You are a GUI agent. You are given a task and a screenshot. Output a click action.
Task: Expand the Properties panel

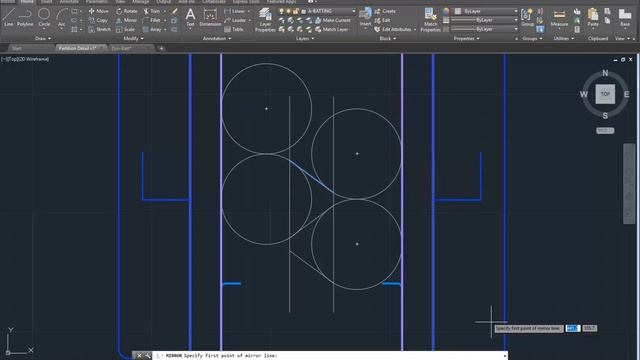[467, 38]
